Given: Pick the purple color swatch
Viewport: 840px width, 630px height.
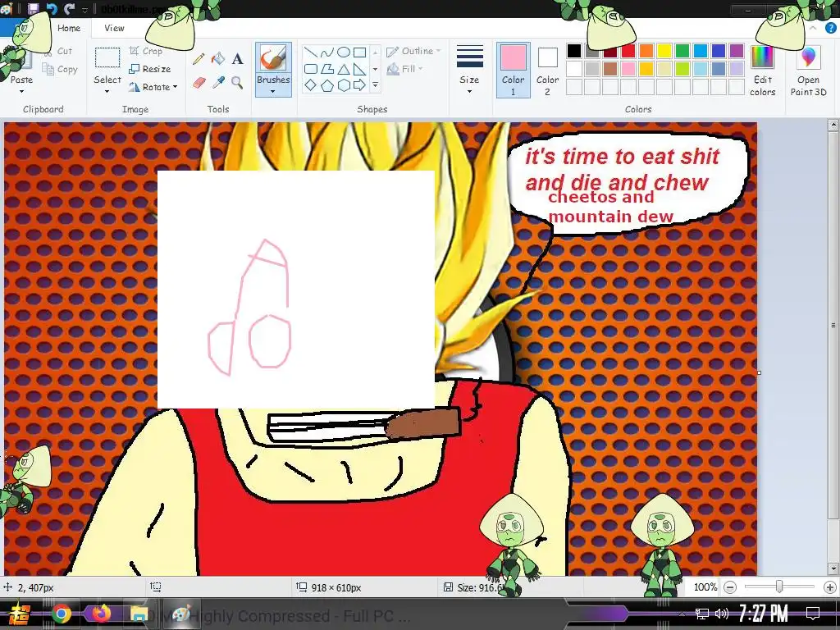Looking at the screenshot, I should pyautogui.click(x=736, y=51).
